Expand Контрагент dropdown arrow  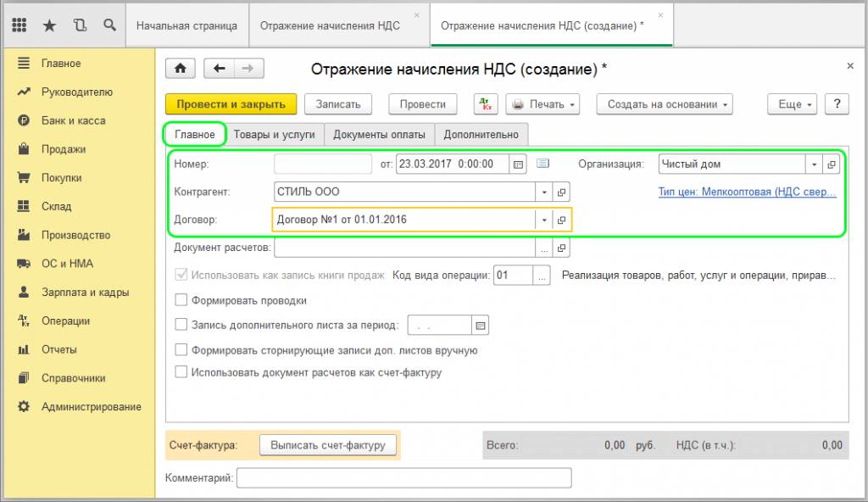(x=544, y=192)
